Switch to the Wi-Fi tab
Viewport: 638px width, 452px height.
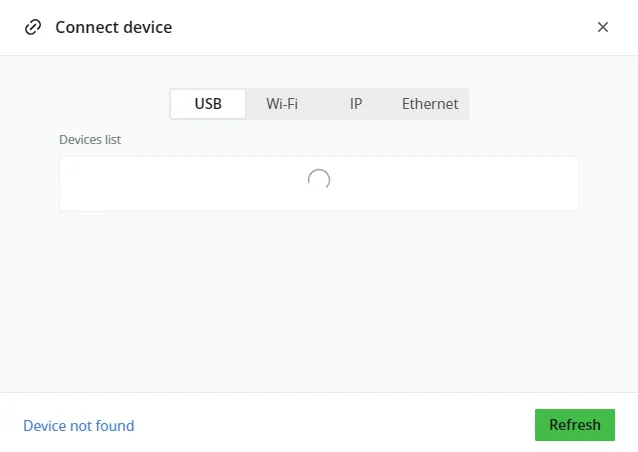282,104
